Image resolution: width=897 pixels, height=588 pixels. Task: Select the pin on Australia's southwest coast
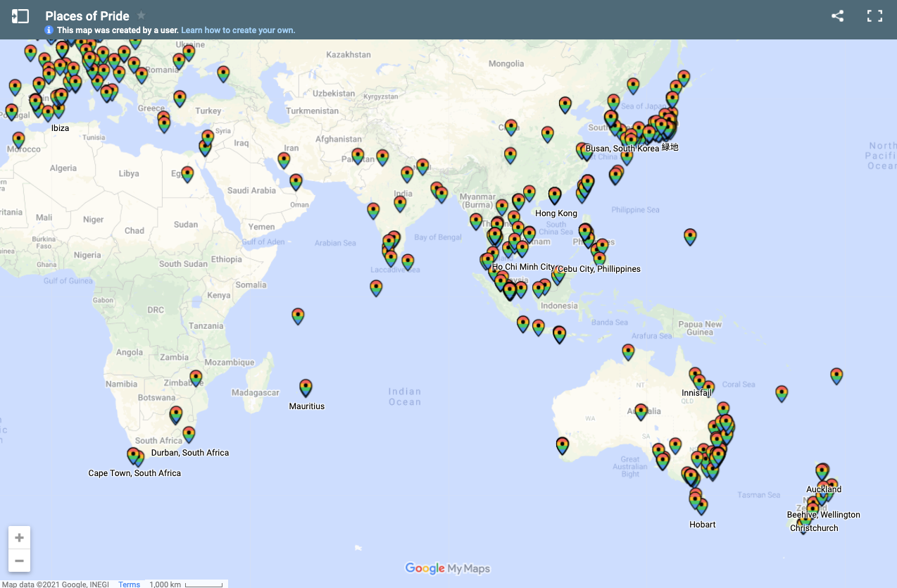562,446
